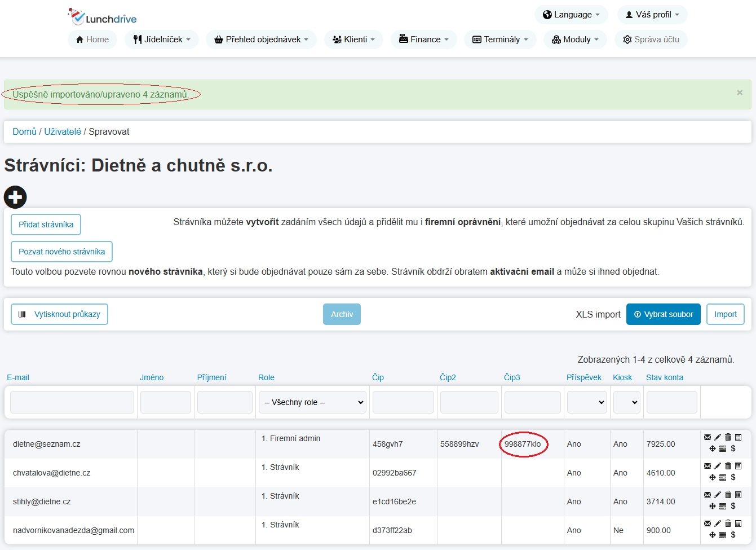Viewport: 756px width, 550px height.
Task: Click move arrows icon for stihly@dietne.cz
Action: pyautogui.click(x=713, y=506)
